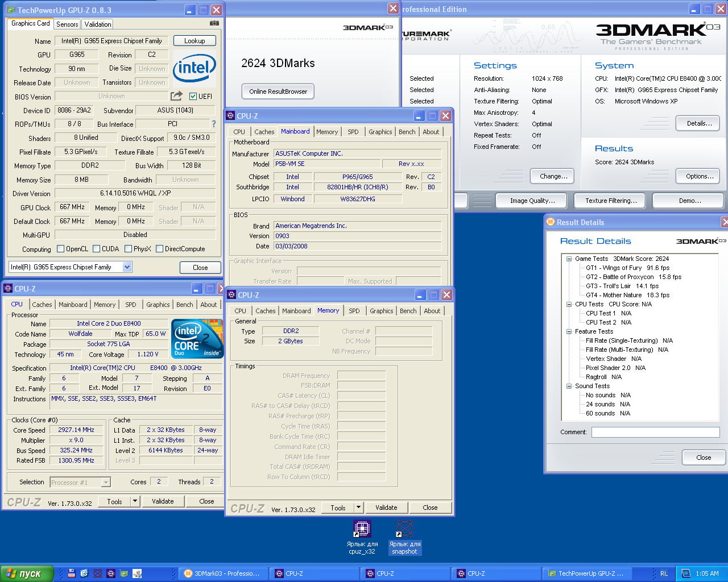Click the Image Quality... button
The width and height of the screenshot is (728, 582).
point(532,201)
